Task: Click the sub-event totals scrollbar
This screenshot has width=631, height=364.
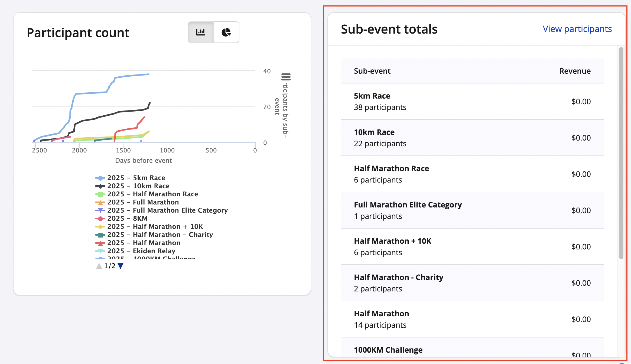Action: pos(621,153)
